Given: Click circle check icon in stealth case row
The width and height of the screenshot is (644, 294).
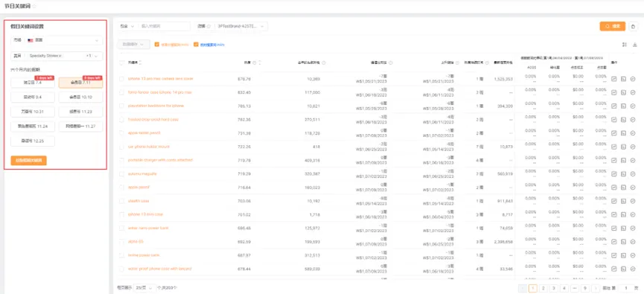Looking at the screenshot, I should click(633, 201).
